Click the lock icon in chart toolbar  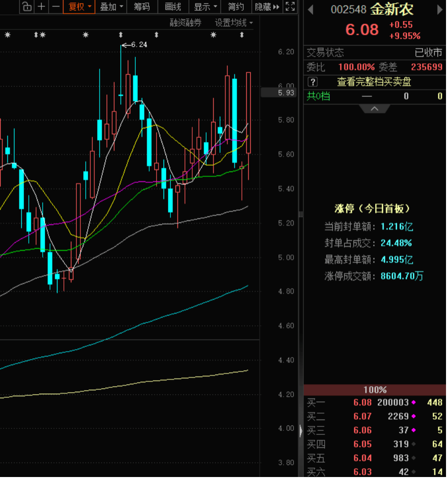pos(27,6)
